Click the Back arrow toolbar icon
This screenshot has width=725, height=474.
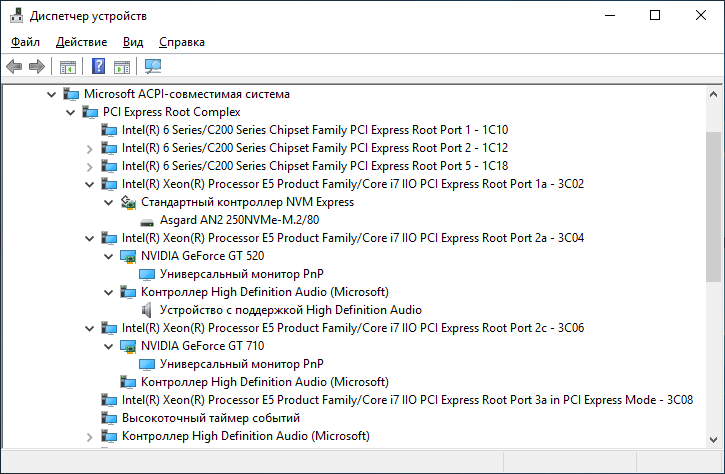pyautogui.click(x=14, y=67)
